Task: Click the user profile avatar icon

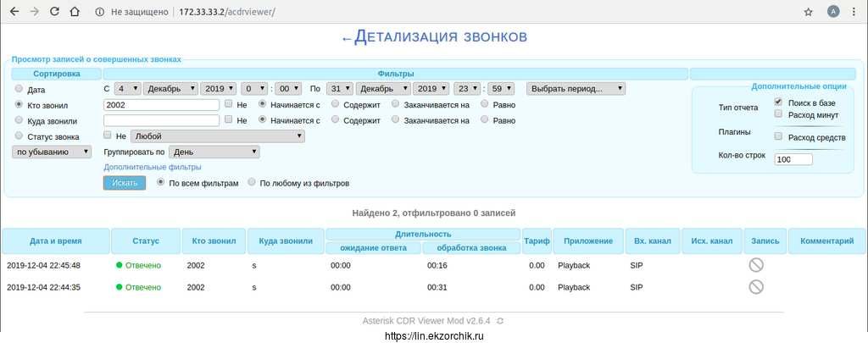Action: pyautogui.click(x=833, y=13)
